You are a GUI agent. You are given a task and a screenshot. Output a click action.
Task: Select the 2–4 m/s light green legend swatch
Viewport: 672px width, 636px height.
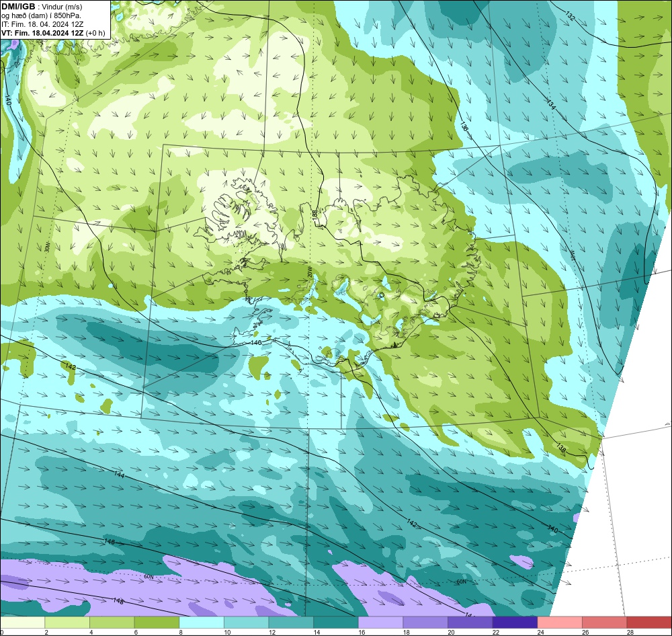[x=67, y=623]
